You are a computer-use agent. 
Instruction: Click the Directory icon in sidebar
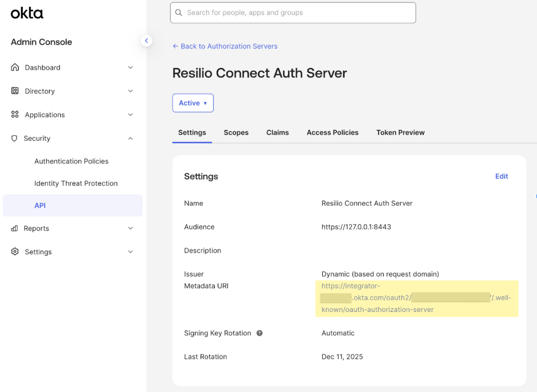(15, 91)
